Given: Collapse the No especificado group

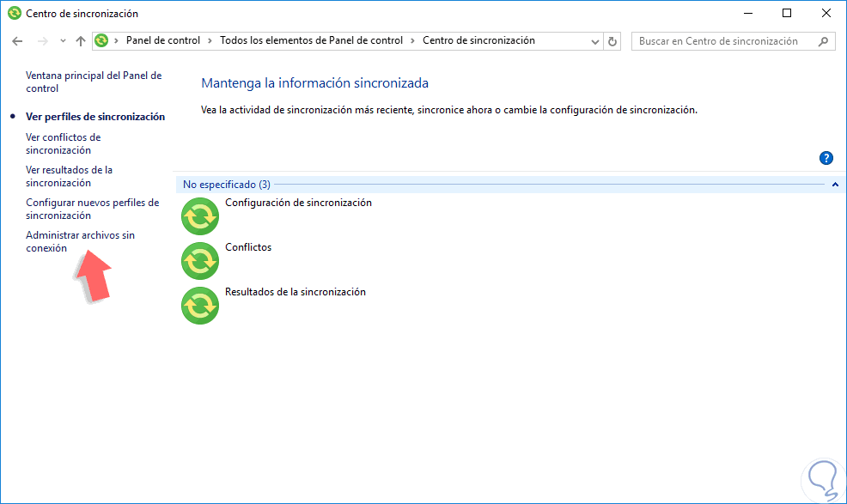Looking at the screenshot, I should click(834, 184).
